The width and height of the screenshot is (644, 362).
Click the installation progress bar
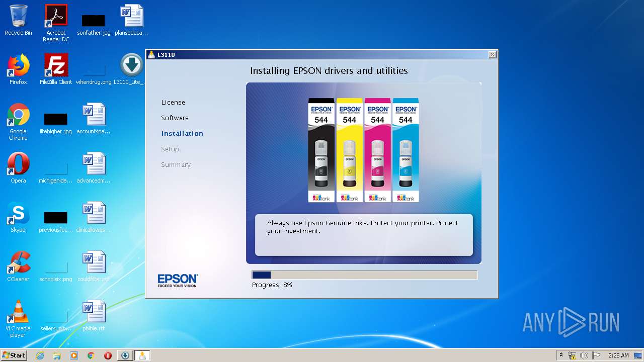(365, 275)
